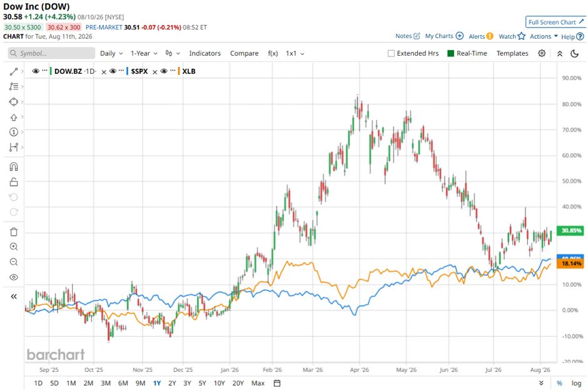Toggle log scale mode
Viewport: 588px width, 390px height.
(576, 383)
